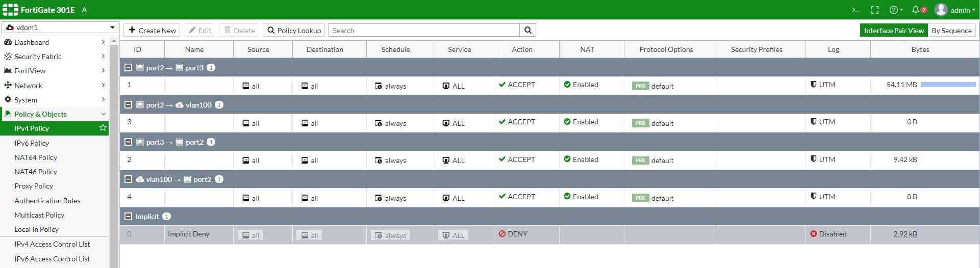
Task: Switch to Interface Pair View
Action: [x=894, y=31]
